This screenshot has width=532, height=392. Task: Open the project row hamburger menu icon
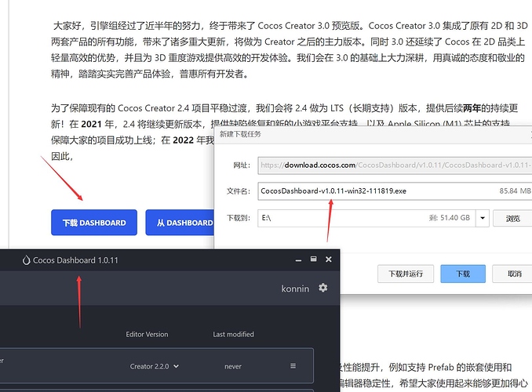pyautogui.click(x=293, y=366)
